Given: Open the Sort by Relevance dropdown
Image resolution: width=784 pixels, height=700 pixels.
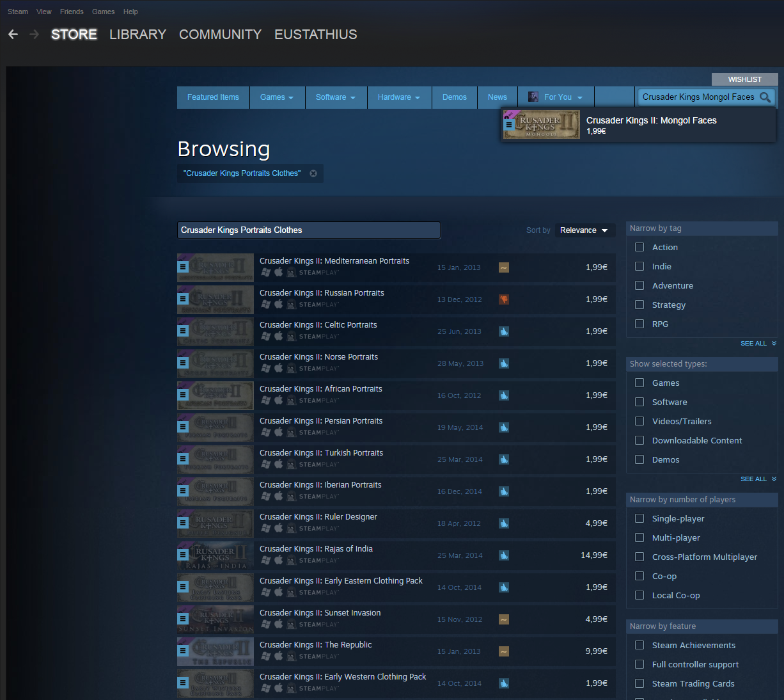Looking at the screenshot, I should coord(584,230).
